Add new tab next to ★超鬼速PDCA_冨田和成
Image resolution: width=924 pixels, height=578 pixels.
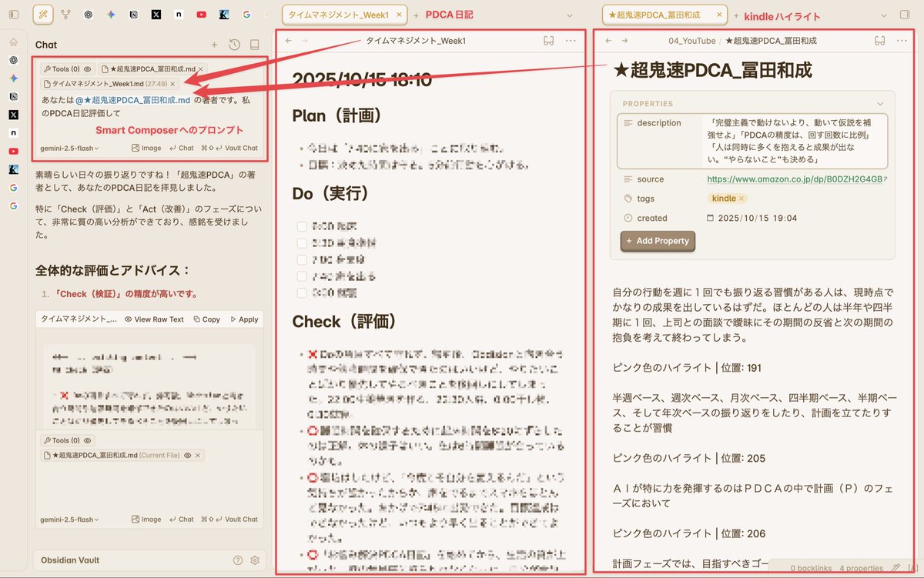[735, 15]
